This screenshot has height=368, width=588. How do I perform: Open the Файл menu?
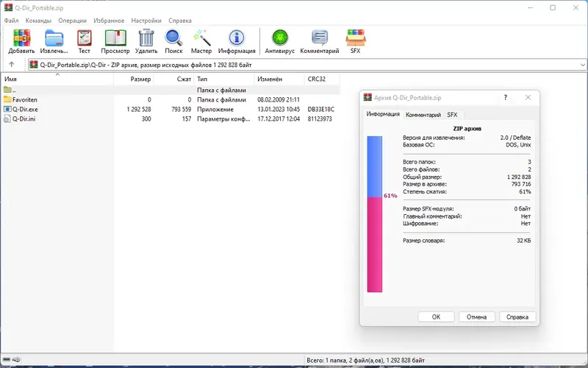(x=11, y=21)
